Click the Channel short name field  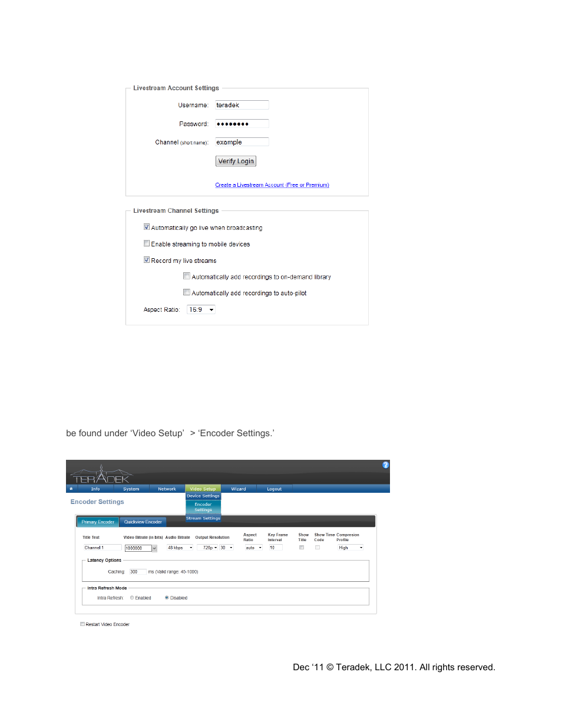coord(242,142)
